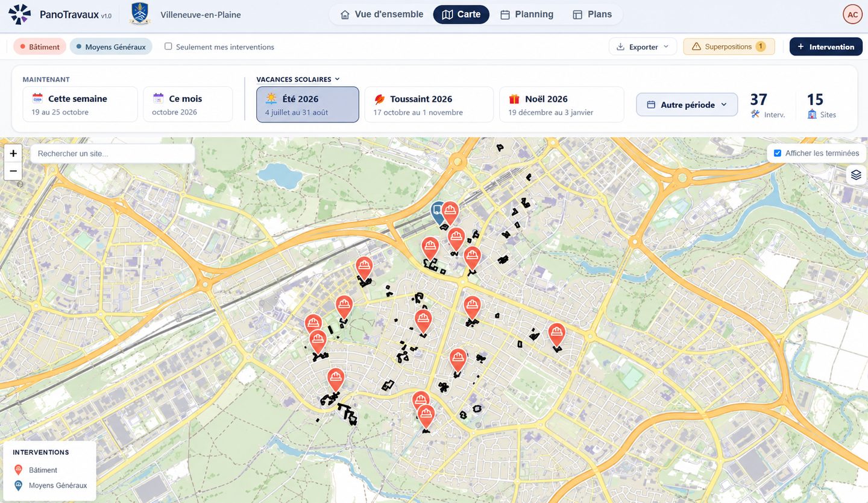Viewport: 868px width, 503px height.
Task: Open the map layers control
Action: tap(856, 175)
